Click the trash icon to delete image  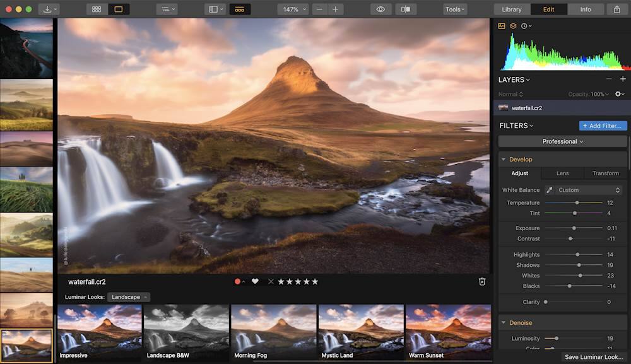(482, 281)
